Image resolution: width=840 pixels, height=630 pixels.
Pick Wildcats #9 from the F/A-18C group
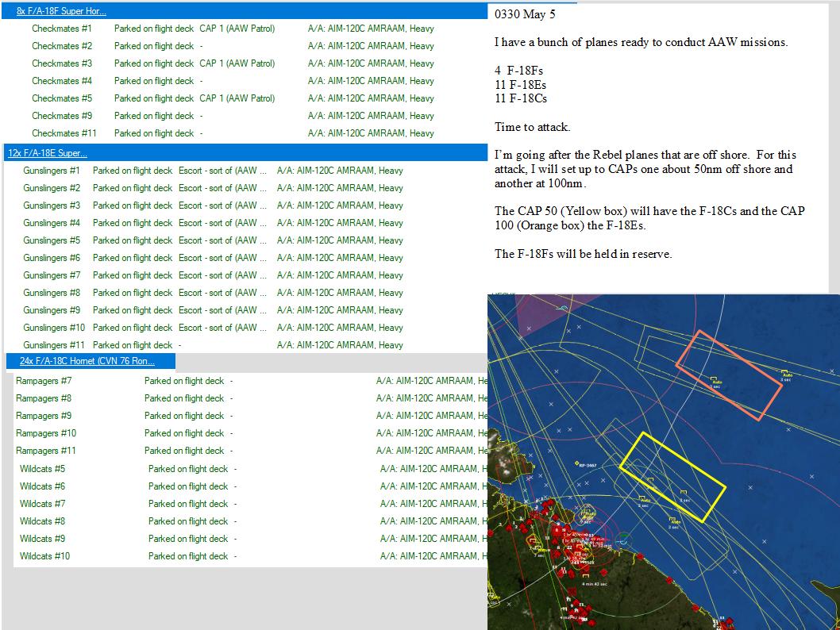click(x=42, y=539)
